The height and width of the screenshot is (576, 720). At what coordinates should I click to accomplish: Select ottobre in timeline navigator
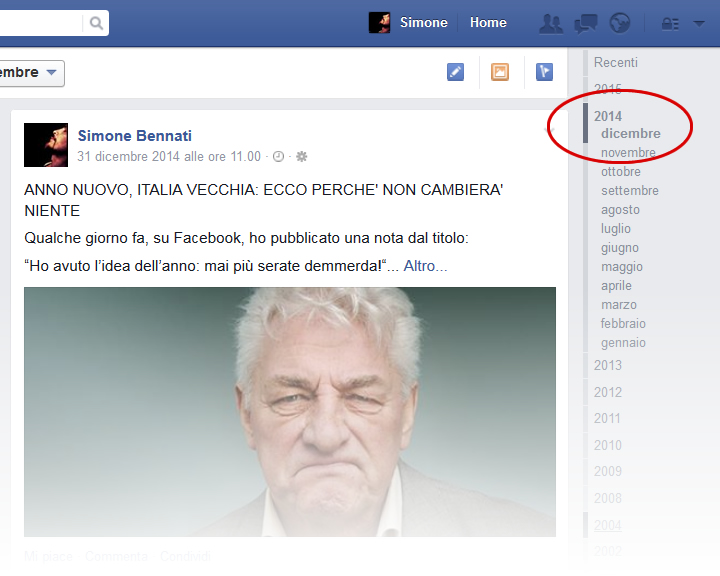tap(621, 172)
